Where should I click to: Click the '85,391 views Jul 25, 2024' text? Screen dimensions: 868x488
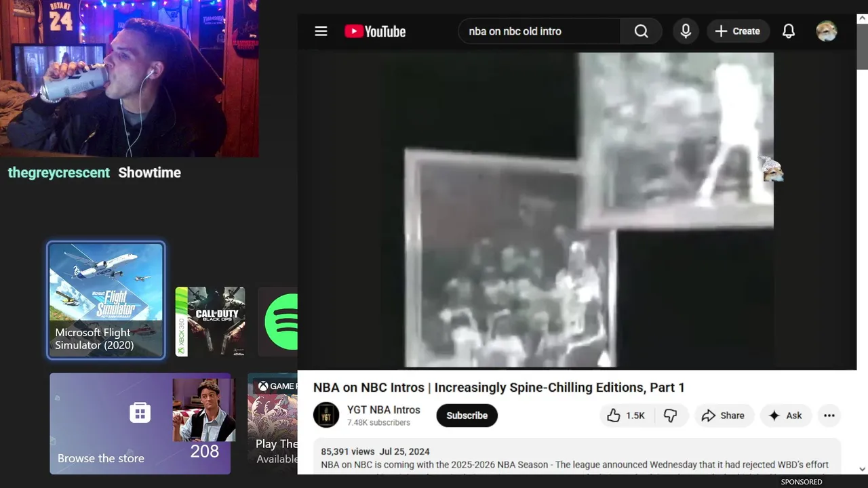[x=375, y=451]
